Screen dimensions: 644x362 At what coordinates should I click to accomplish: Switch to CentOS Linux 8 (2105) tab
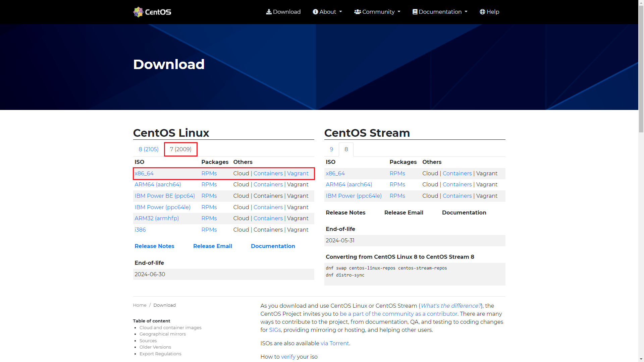click(x=149, y=149)
